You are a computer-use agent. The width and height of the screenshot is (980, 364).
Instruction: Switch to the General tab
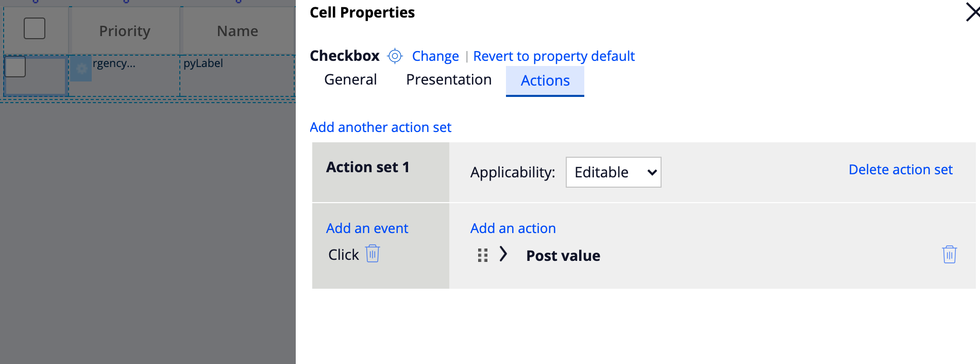(350, 80)
